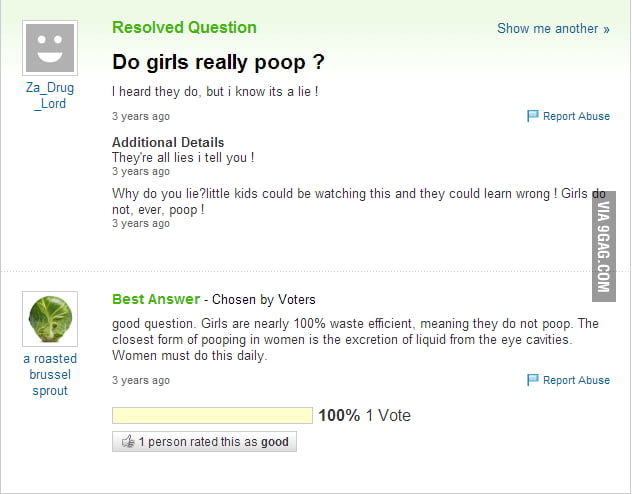Click the flag icon beside the question's Report Abuse
This screenshot has height=494, width=632.
click(x=533, y=116)
